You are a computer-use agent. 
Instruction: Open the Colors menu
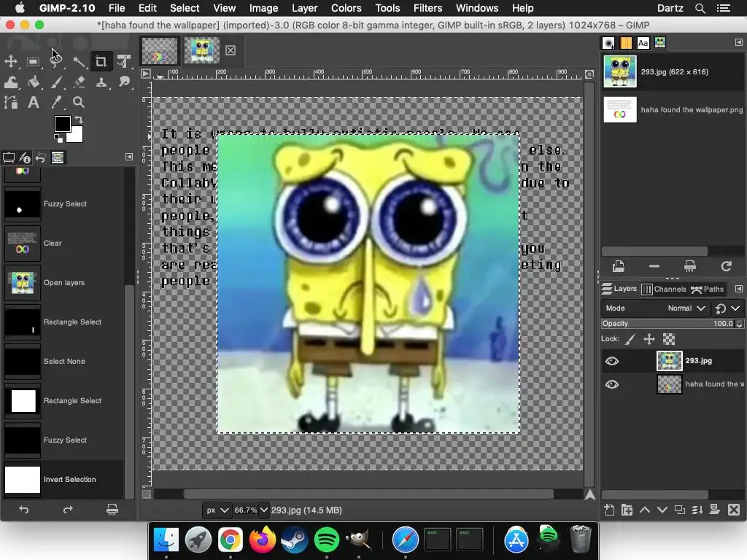click(346, 8)
